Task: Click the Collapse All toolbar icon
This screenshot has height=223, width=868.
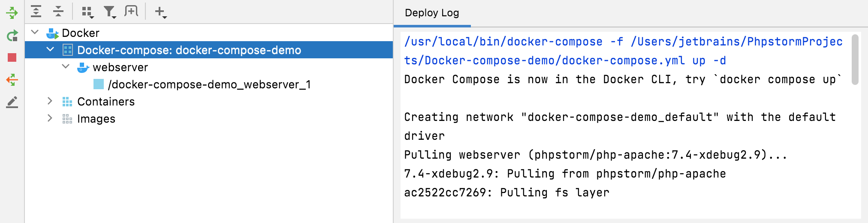Action: 58,12
